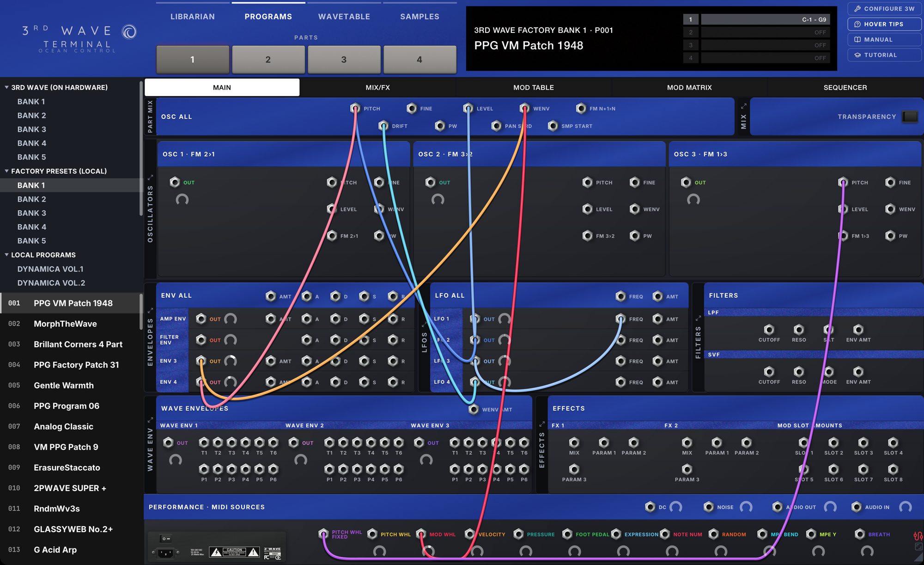Click the OSC 2 PITCH jack
924x565 pixels.
click(587, 182)
